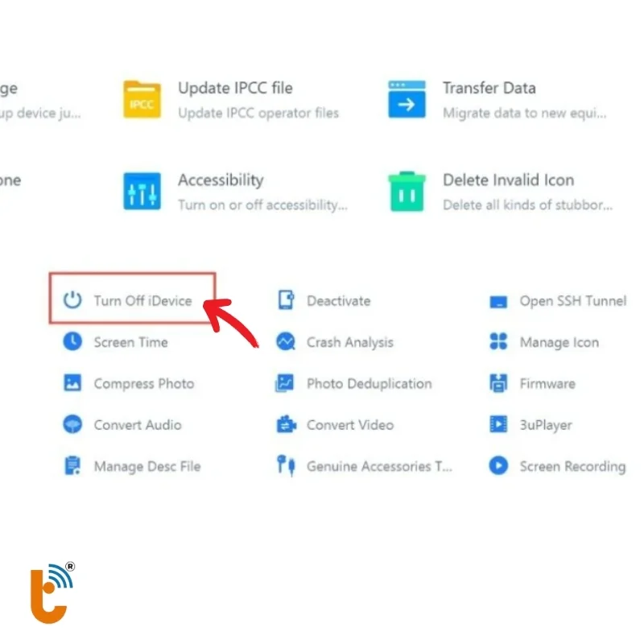Click the orange logo in bottom corner
Image resolution: width=644 pixels, height=644 pixels.
[x=50, y=592]
